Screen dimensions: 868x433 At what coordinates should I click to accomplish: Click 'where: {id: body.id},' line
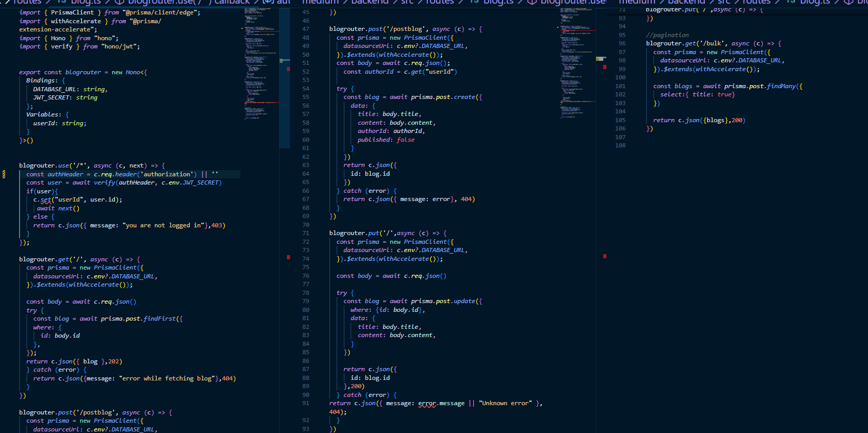(x=388, y=310)
